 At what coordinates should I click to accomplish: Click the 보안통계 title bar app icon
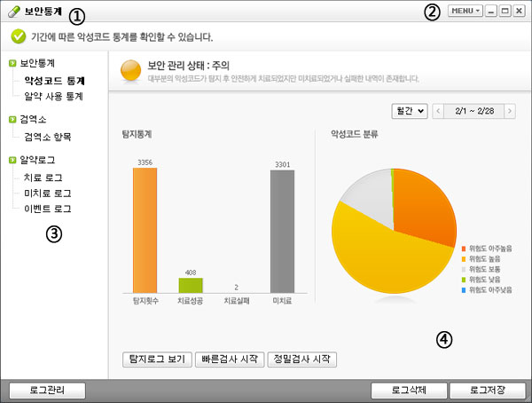13,12
